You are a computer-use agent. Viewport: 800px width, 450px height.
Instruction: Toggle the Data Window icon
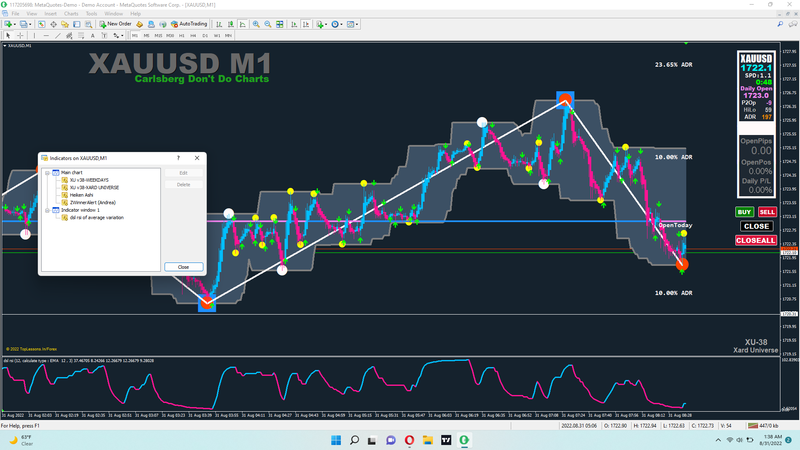[53, 24]
